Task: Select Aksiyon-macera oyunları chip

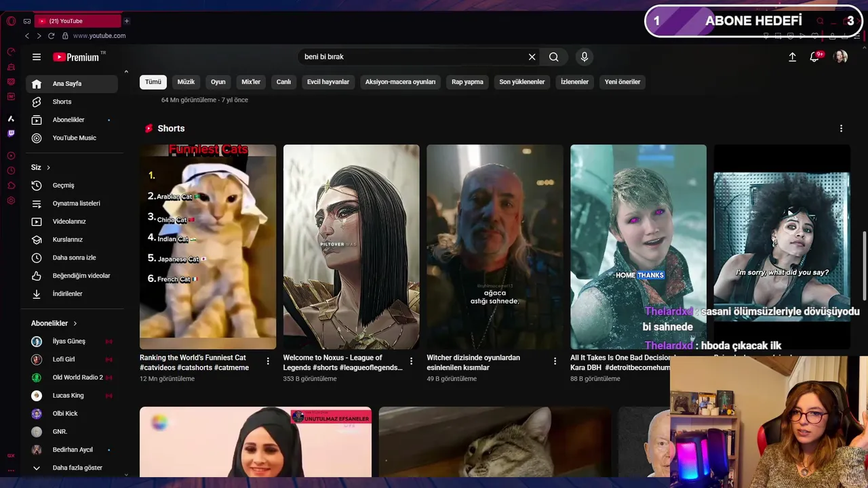Action: [400, 82]
